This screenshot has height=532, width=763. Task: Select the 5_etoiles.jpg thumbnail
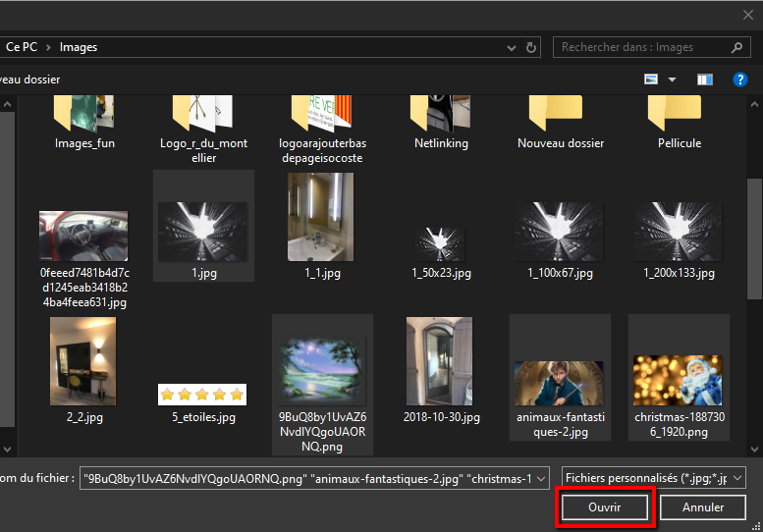point(201,396)
